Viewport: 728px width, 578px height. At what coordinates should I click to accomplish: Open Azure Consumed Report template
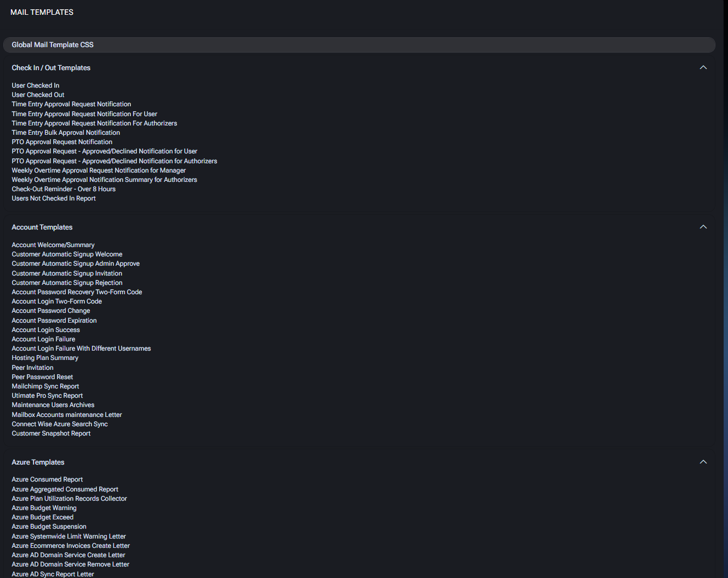(47, 479)
